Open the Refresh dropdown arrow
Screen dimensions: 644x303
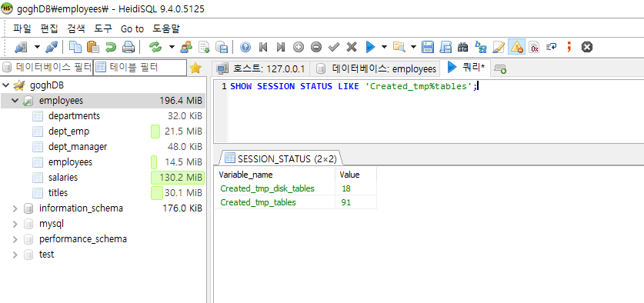tap(172, 47)
